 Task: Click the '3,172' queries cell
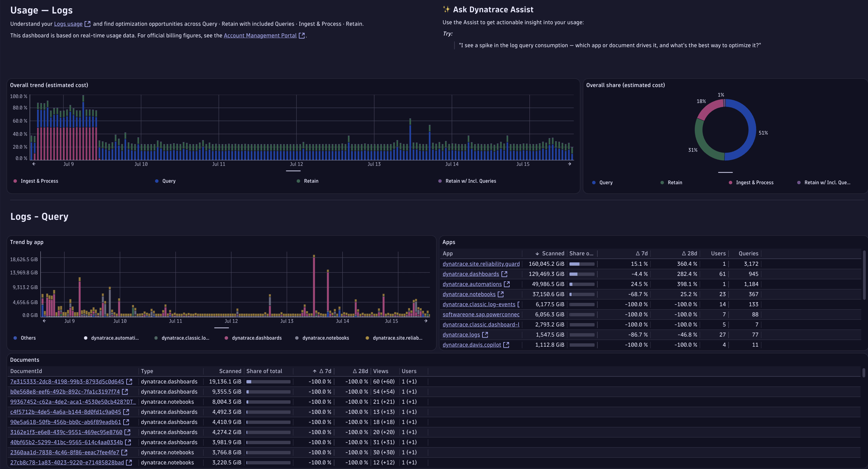[751, 264]
